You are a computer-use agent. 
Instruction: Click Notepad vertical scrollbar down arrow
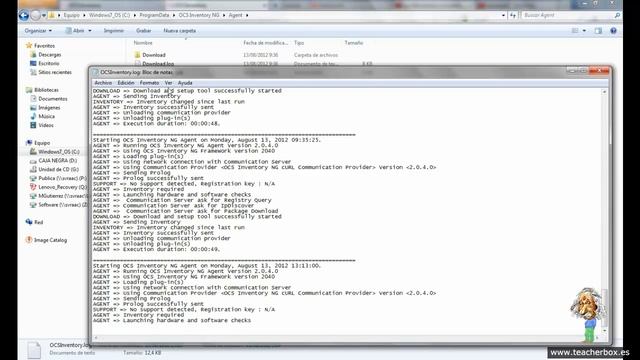(604, 331)
